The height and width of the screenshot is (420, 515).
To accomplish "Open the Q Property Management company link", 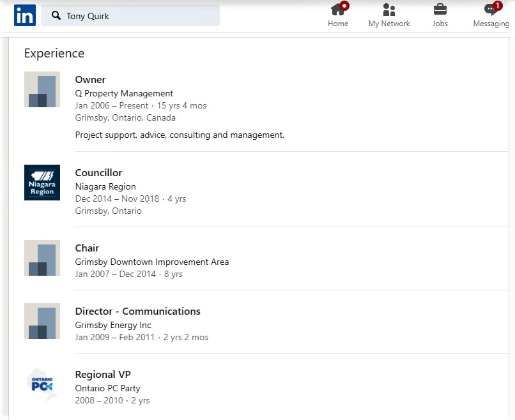I will (x=124, y=94).
